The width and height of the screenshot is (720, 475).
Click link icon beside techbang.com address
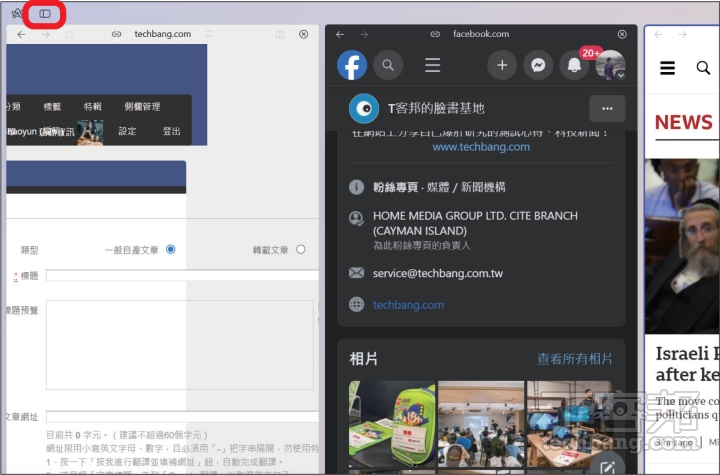point(116,34)
